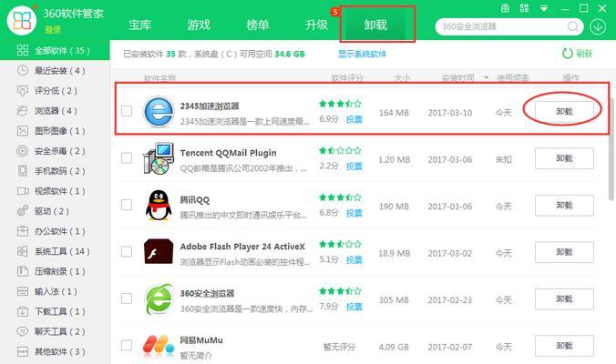Click star rating of 腾讯QQ
The image size is (616, 364).
[340, 197]
